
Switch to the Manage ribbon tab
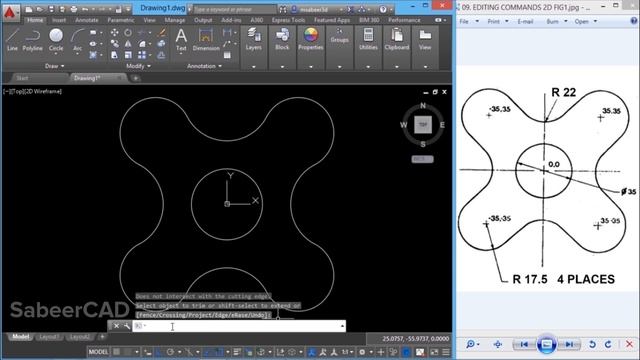175,20
